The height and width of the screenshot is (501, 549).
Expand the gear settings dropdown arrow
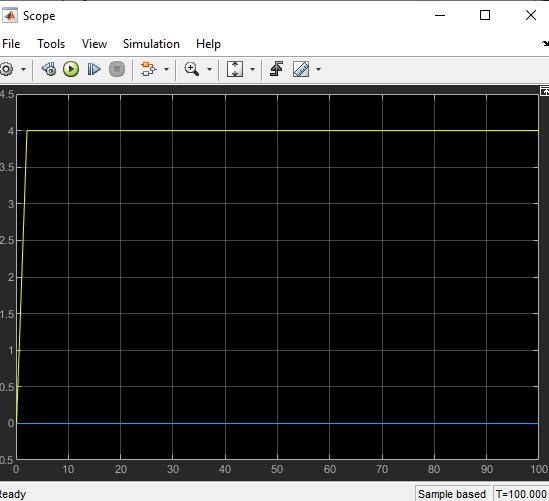[x=23, y=69]
